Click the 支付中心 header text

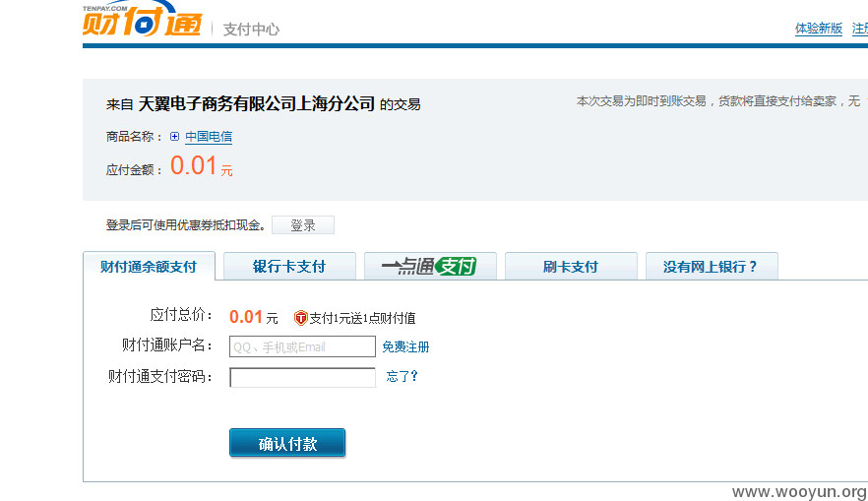pyautogui.click(x=251, y=30)
